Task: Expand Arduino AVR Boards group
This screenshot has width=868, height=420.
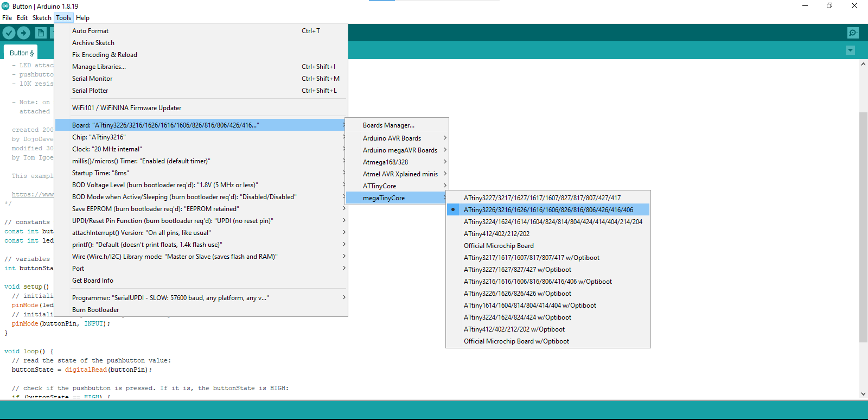Action: (x=397, y=138)
